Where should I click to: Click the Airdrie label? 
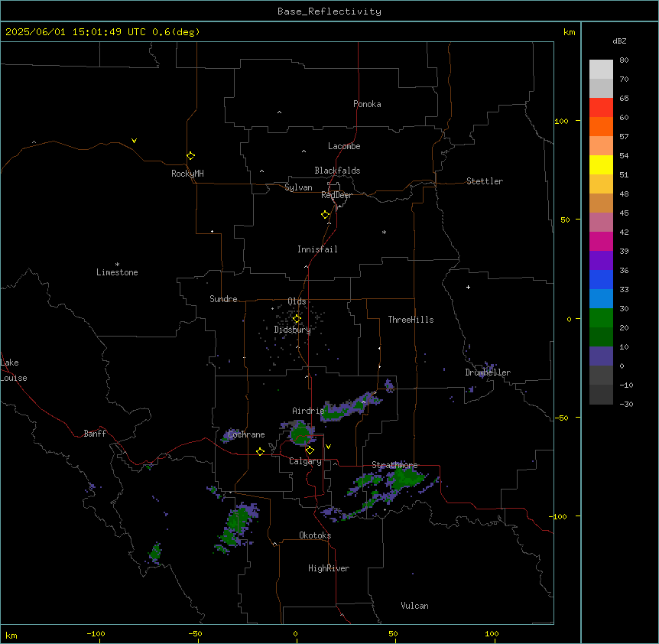(308, 411)
